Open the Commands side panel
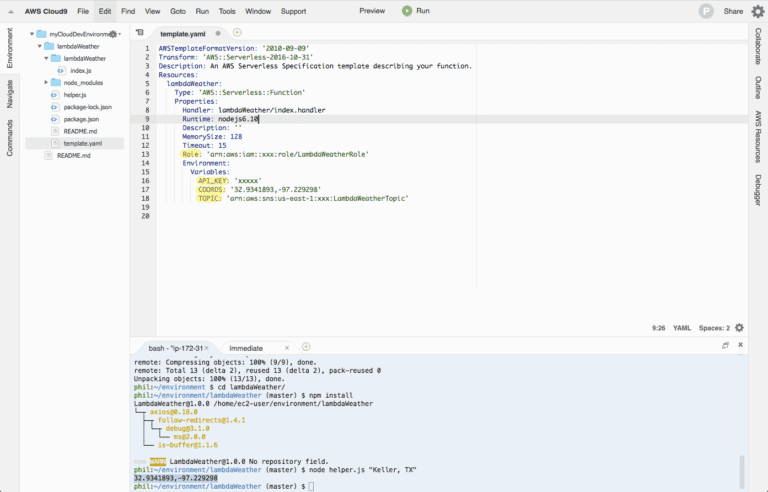Screen dimensions: 768x492 tap(10, 138)
